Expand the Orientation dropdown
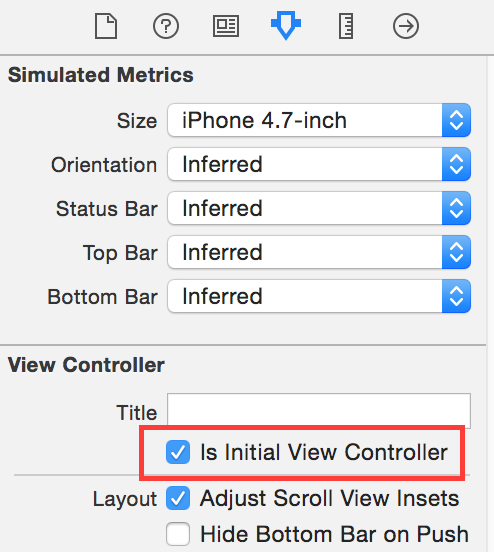Image resolution: width=494 pixels, height=552 pixels. coord(319,164)
